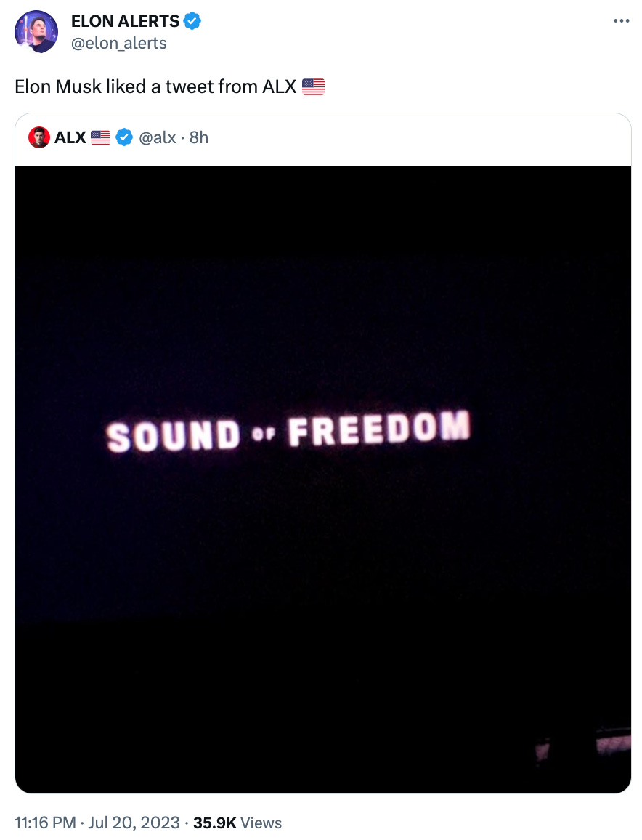642x840 pixels.
Task: Click the Jul 20, 2023 date
Action: point(134,823)
